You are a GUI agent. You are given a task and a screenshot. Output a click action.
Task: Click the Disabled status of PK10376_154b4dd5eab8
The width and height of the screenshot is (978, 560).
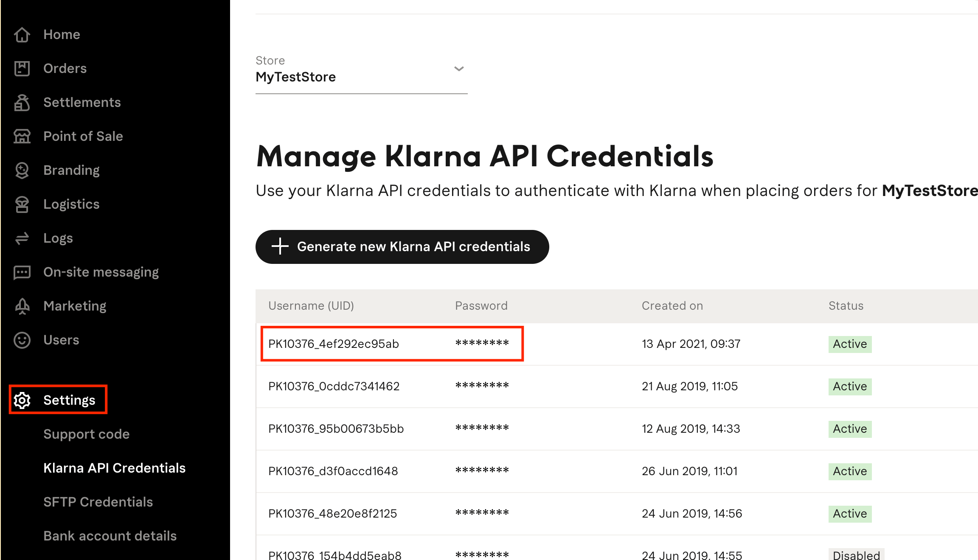click(x=856, y=554)
